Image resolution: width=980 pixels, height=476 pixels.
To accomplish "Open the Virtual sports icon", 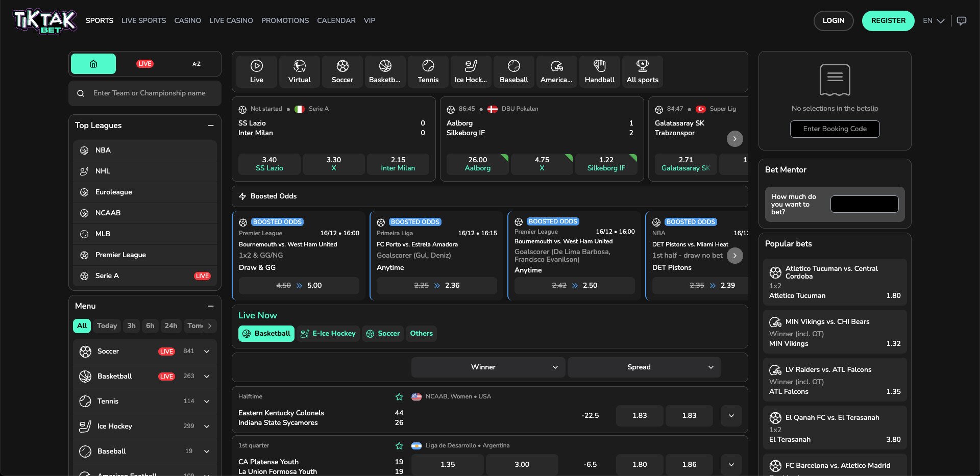I will (299, 71).
